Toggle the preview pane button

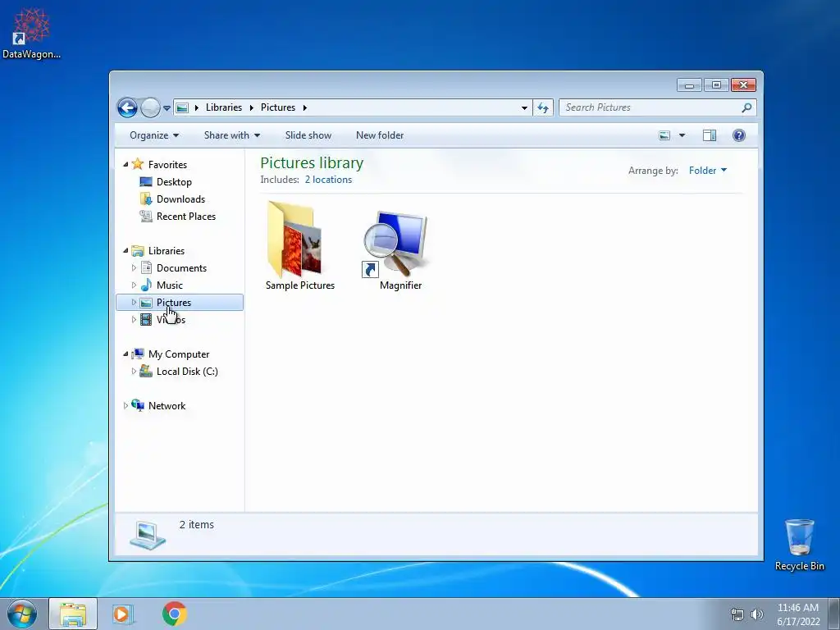tap(710, 135)
